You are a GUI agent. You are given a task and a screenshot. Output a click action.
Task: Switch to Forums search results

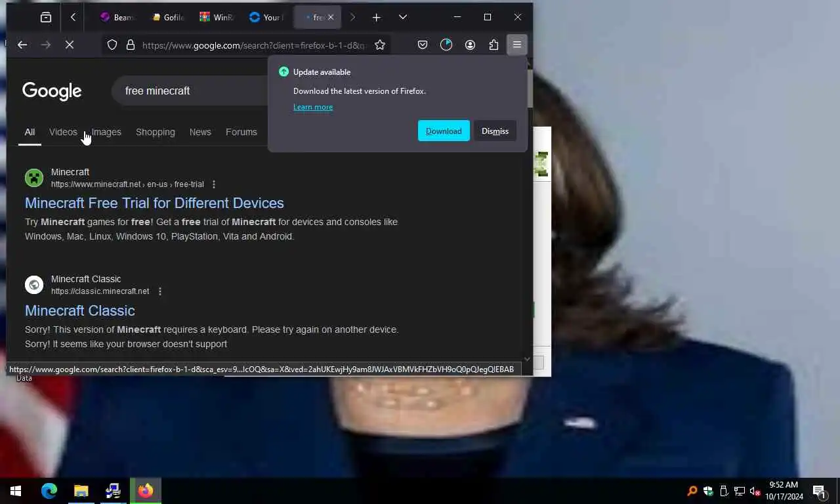(x=241, y=132)
